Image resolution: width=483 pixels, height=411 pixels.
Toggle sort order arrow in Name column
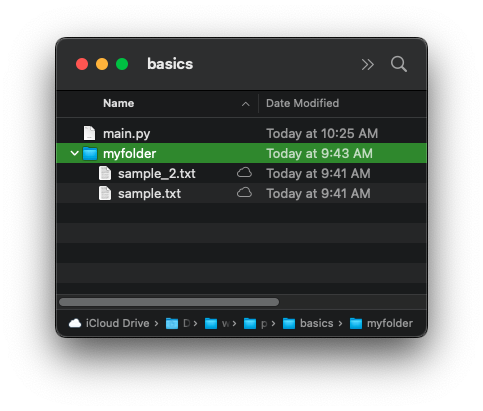click(x=246, y=104)
